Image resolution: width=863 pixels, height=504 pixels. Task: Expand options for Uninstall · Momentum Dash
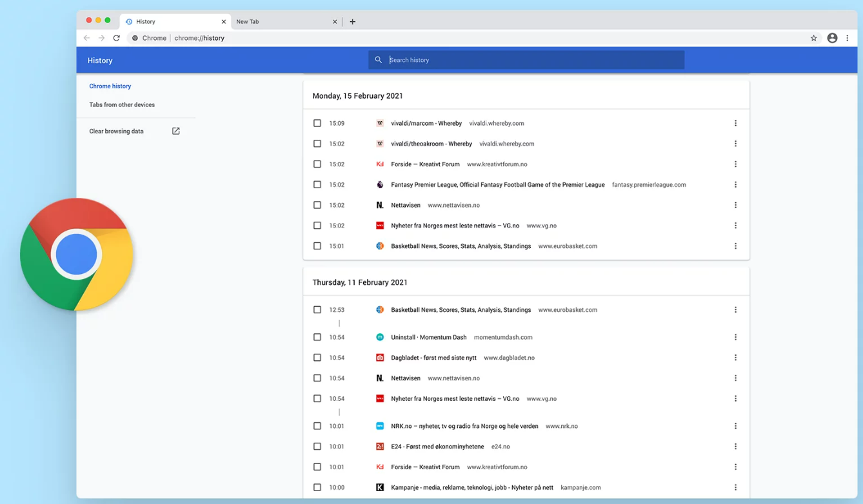click(x=735, y=337)
